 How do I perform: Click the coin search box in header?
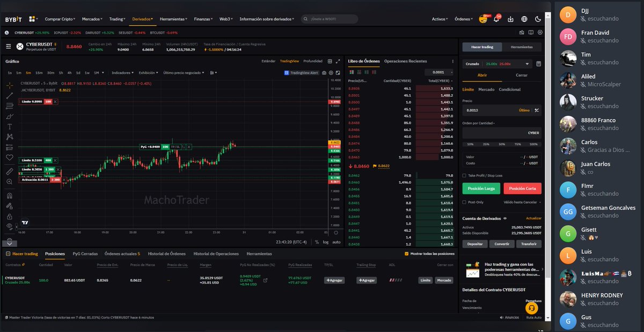[x=330, y=19]
